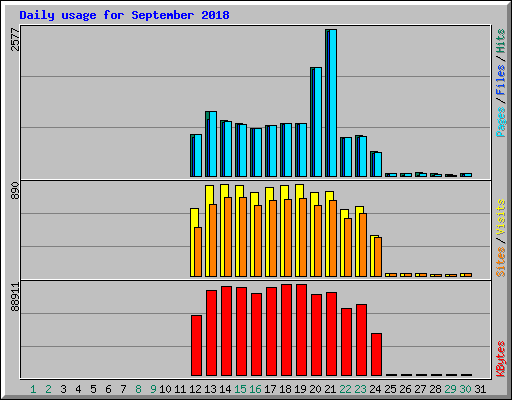This screenshot has height=400, width=512.
Task: Select day label "3" on the x-axis
Action: pyautogui.click(x=63, y=389)
